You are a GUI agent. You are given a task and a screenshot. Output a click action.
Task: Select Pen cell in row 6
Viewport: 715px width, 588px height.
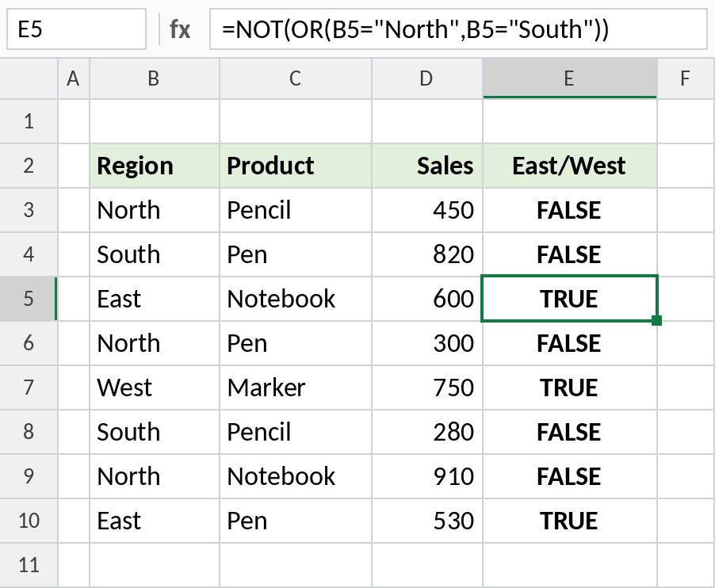pyautogui.click(x=296, y=343)
